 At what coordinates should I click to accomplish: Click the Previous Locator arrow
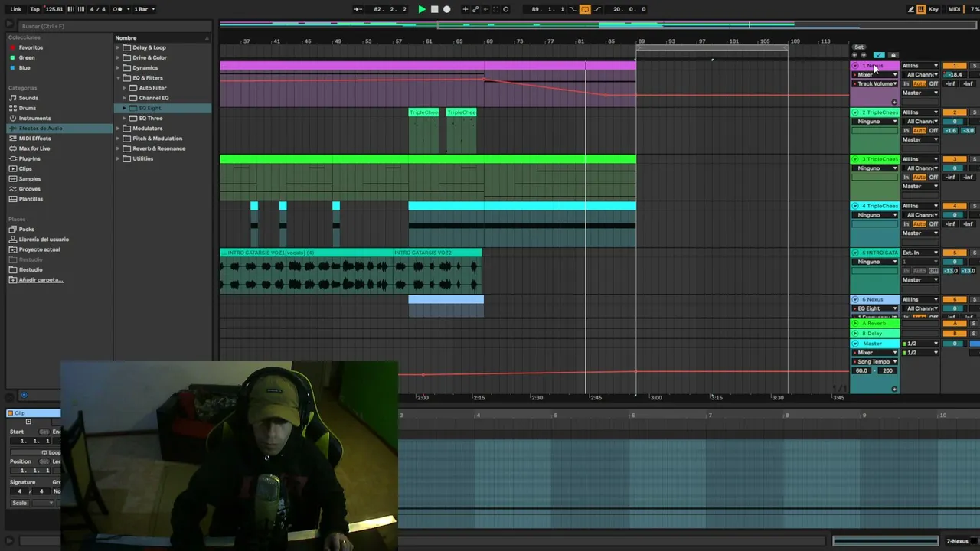coord(854,55)
